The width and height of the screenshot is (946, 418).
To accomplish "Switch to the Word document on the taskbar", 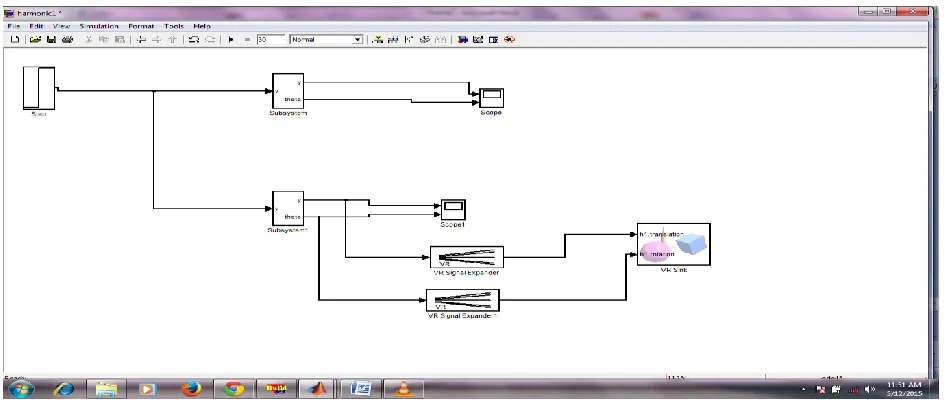I will coord(360,390).
